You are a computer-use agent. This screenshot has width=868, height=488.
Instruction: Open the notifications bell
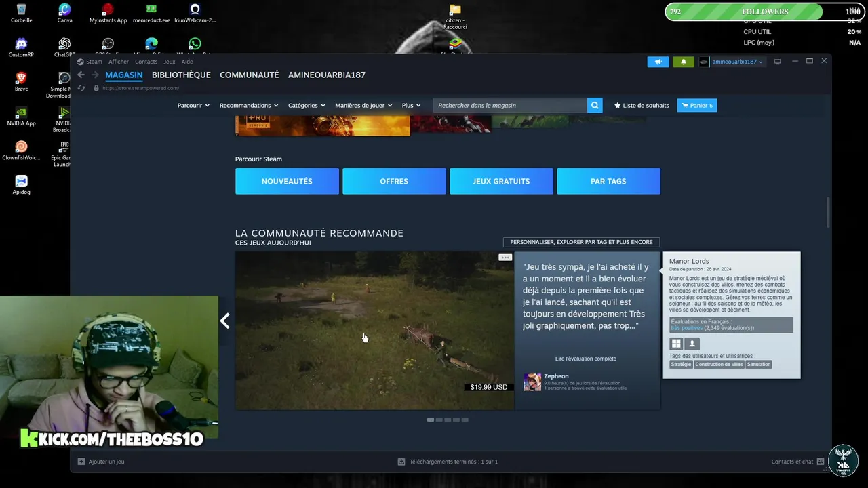click(x=683, y=62)
